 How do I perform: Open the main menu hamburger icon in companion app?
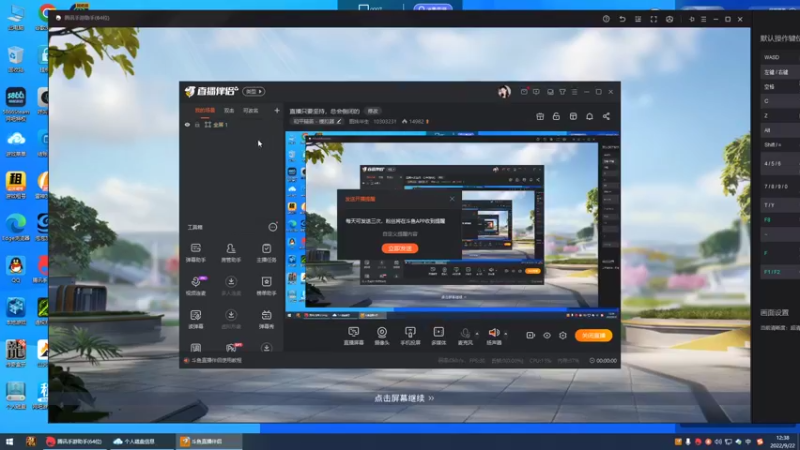[x=574, y=92]
